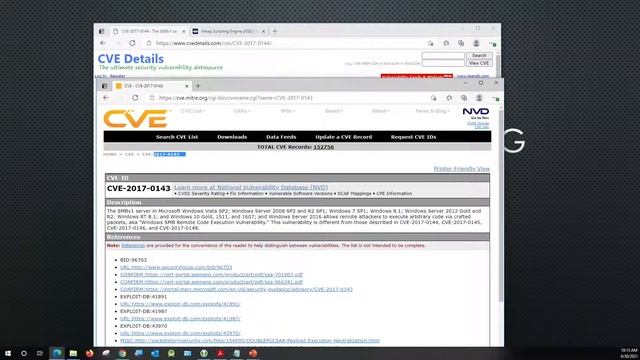Viewport: 640px width, 360px height.
Task: Open Task View from taskbar
Action: pyautogui.click(x=40, y=353)
